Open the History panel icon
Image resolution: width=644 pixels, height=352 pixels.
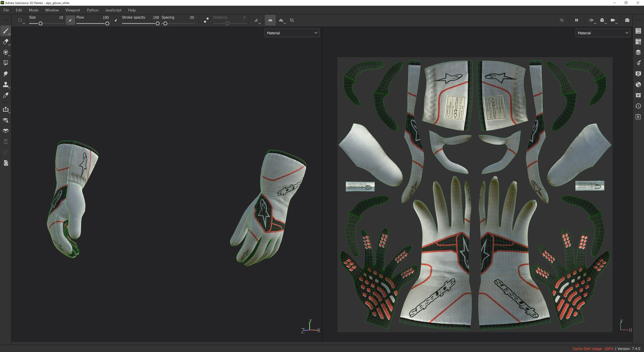(638, 106)
